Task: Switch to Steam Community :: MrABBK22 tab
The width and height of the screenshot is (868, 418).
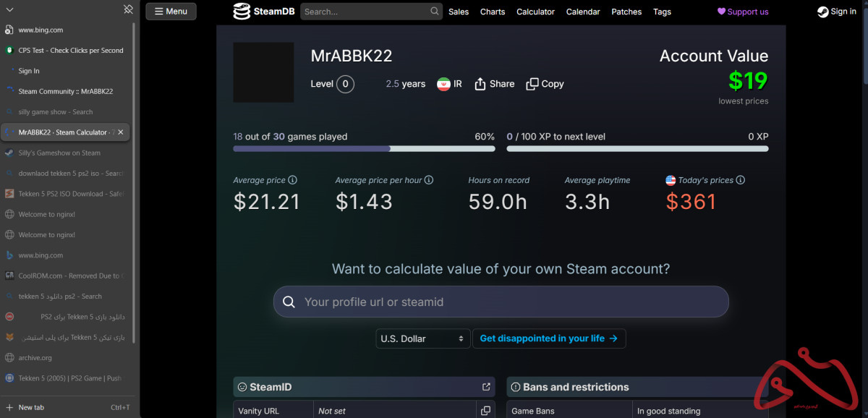Action: [65, 91]
